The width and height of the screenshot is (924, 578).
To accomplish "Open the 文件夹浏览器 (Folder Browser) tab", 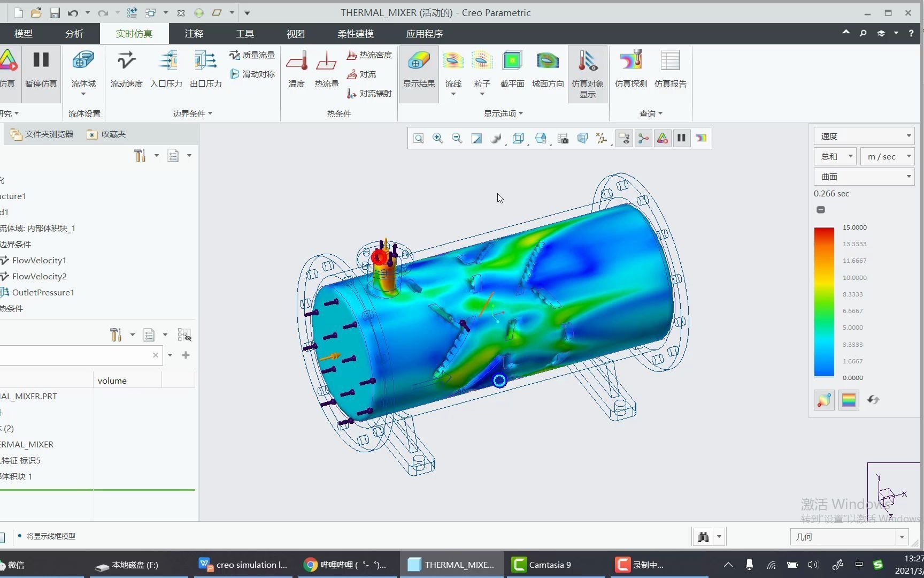I will tap(42, 134).
